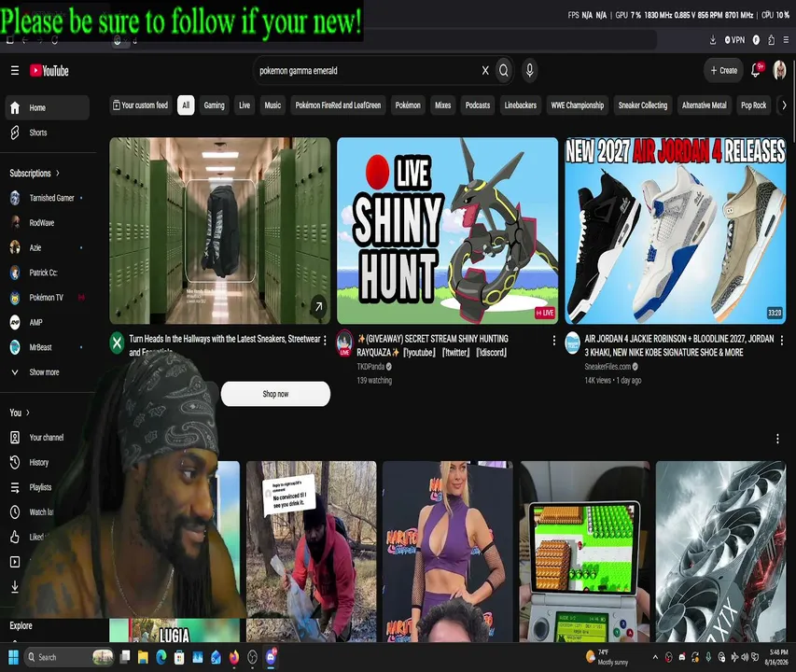Image resolution: width=796 pixels, height=672 pixels.
Task: Open Discord from the taskbar
Action: (271, 657)
